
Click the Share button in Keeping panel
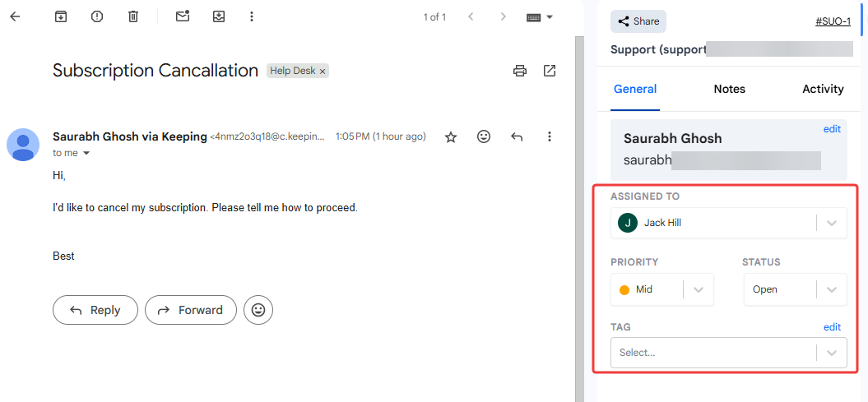[x=638, y=21]
